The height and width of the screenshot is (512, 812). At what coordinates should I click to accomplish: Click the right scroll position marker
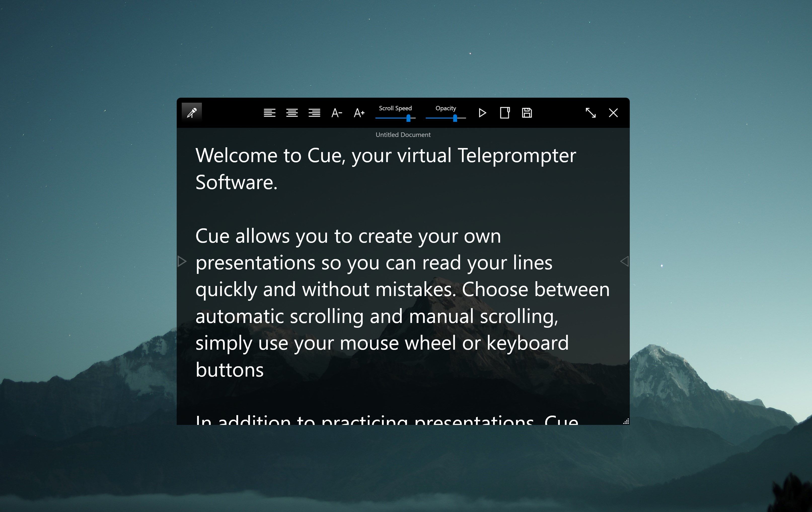(623, 261)
